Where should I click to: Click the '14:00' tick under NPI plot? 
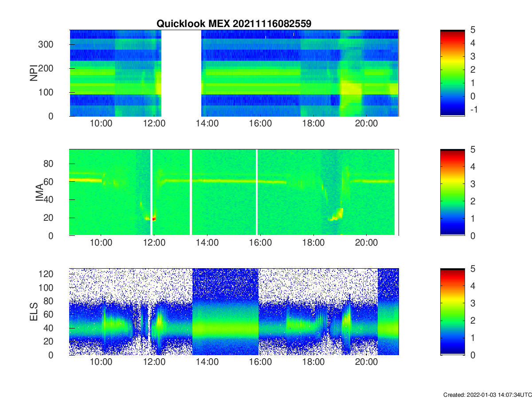[x=207, y=124]
